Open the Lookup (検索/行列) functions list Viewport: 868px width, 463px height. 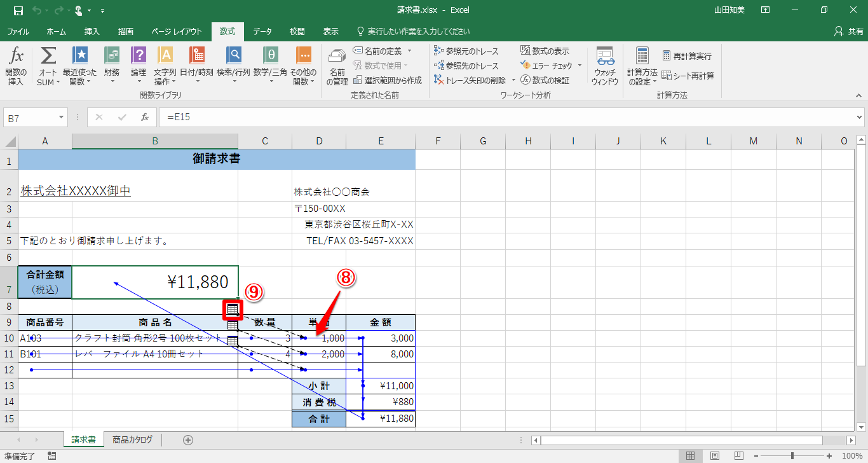point(233,66)
